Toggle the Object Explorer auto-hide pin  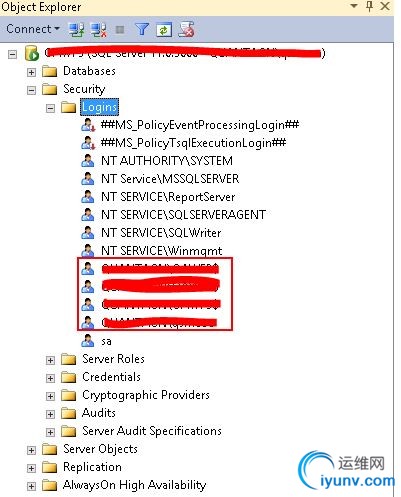[x=369, y=6]
